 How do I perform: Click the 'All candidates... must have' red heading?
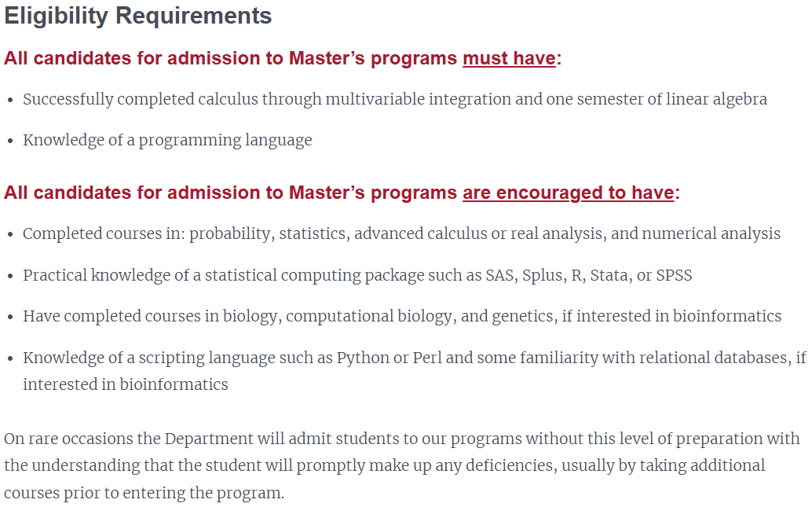(x=283, y=58)
